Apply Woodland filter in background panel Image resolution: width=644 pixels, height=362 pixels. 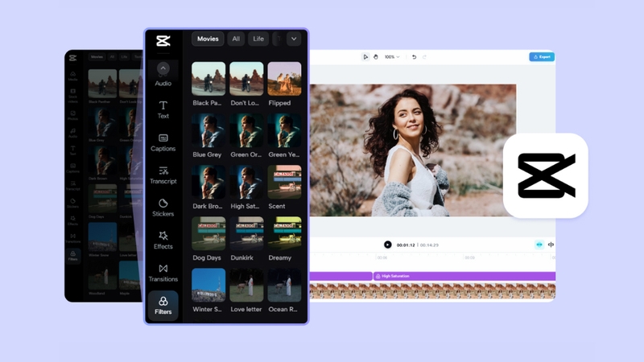(x=102, y=275)
